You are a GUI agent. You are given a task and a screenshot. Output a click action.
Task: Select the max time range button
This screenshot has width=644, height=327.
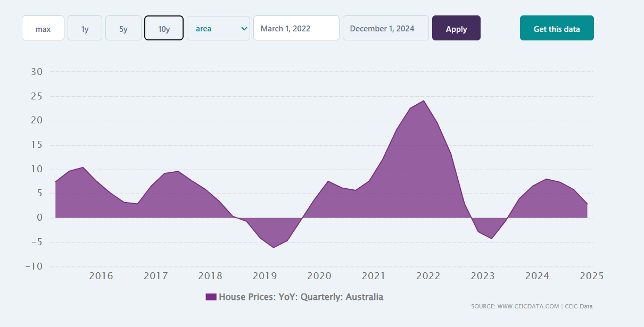[43, 29]
